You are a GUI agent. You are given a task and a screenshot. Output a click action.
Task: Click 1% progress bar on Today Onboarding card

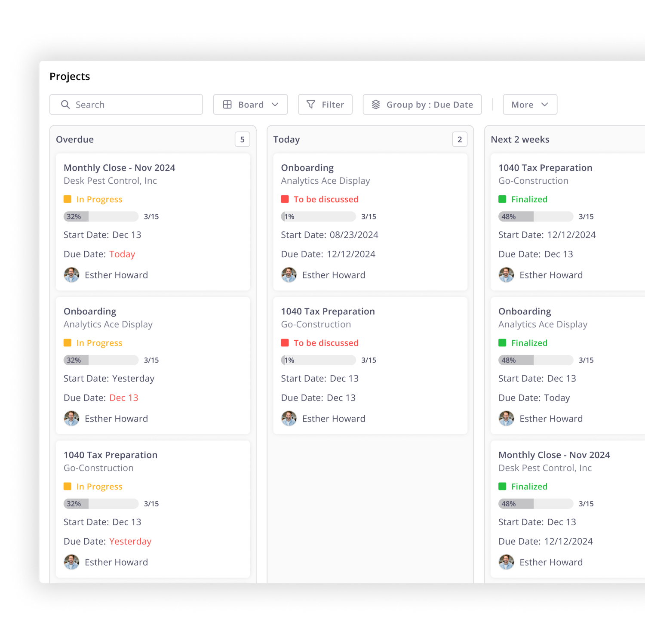(x=318, y=216)
